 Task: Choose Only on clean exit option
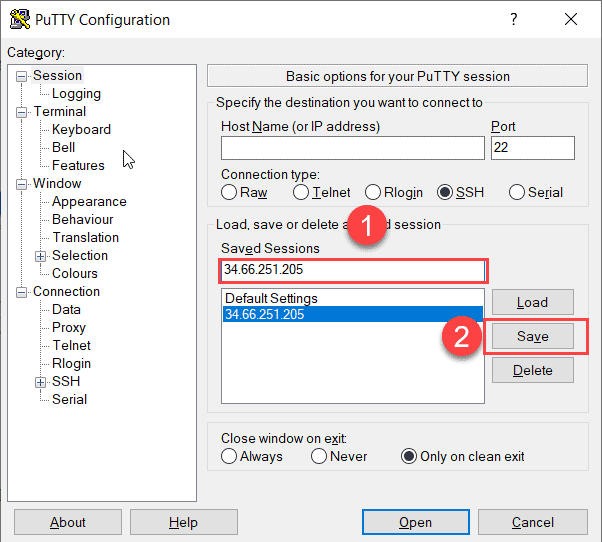[x=408, y=456]
